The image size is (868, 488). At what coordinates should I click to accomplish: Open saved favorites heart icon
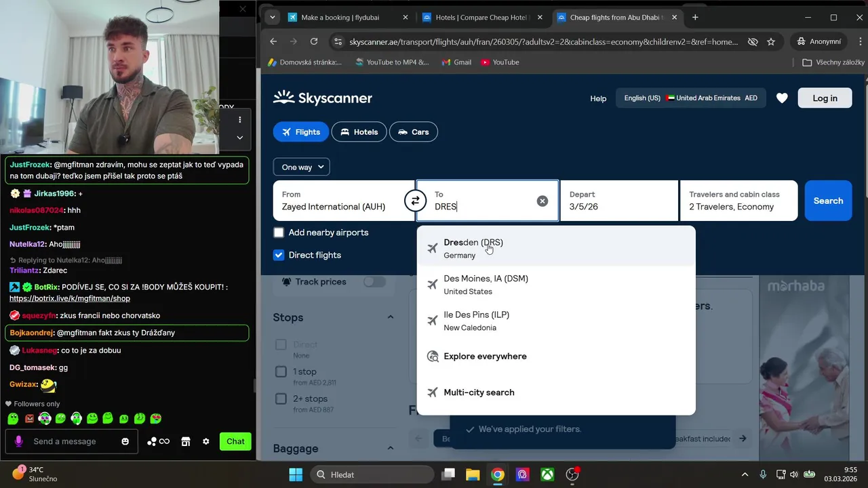(x=782, y=98)
